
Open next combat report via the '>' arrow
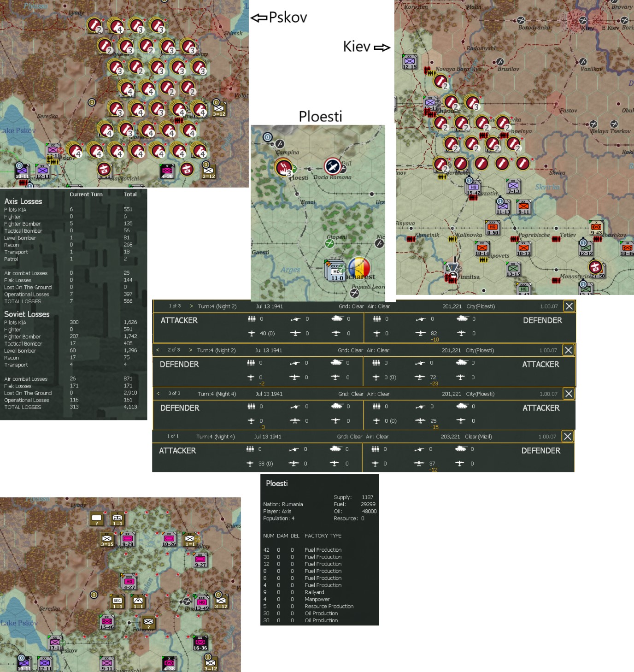[190, 306]
